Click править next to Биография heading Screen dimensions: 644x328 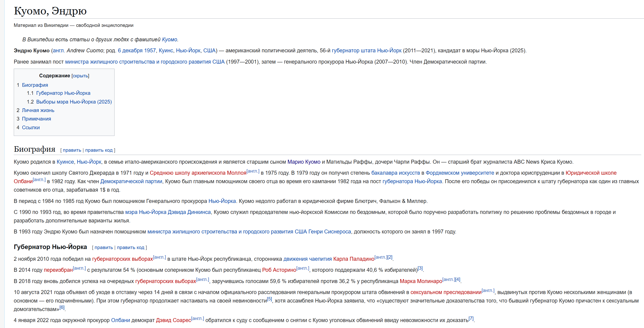coord(72,150)
